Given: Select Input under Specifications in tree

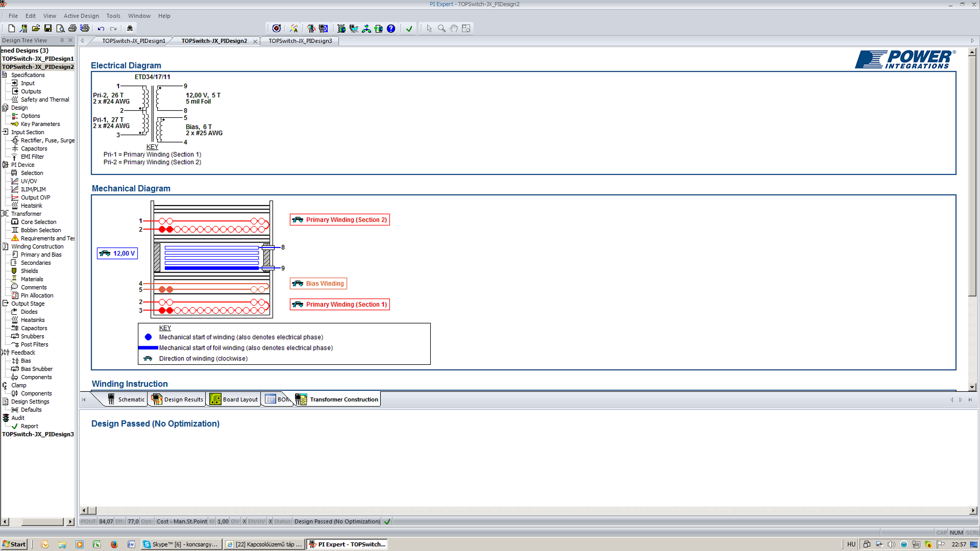Looking at the screenshot, I should (x=27, y=83).
